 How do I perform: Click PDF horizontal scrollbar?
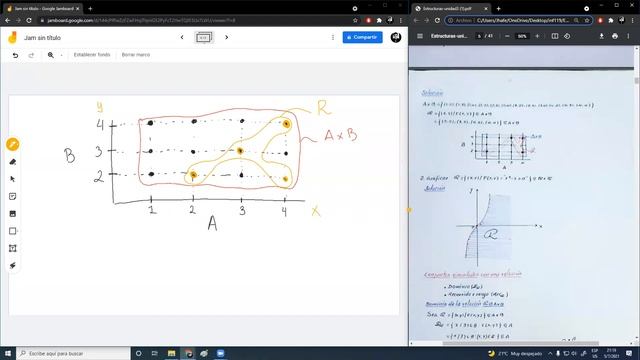[x=520, y=343]
